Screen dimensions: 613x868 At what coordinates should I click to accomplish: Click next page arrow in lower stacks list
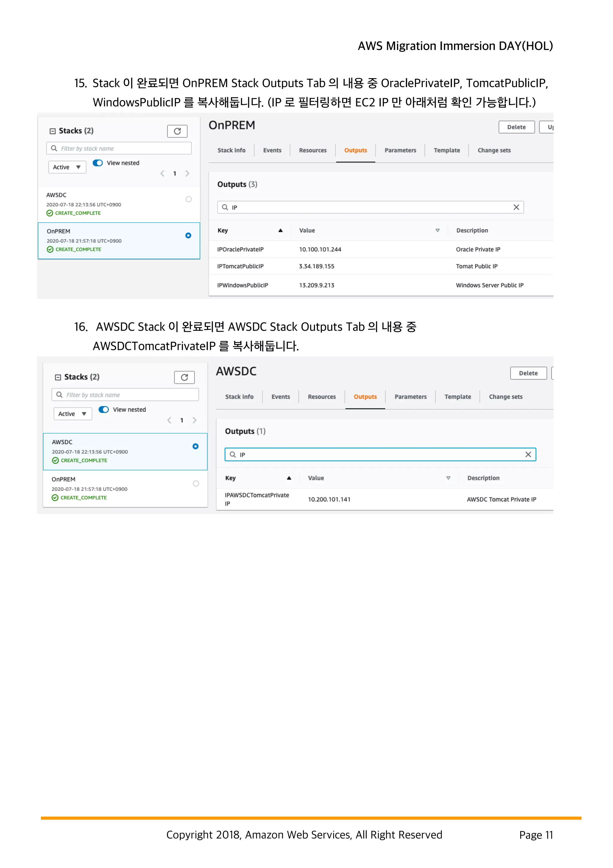[195, 421]
